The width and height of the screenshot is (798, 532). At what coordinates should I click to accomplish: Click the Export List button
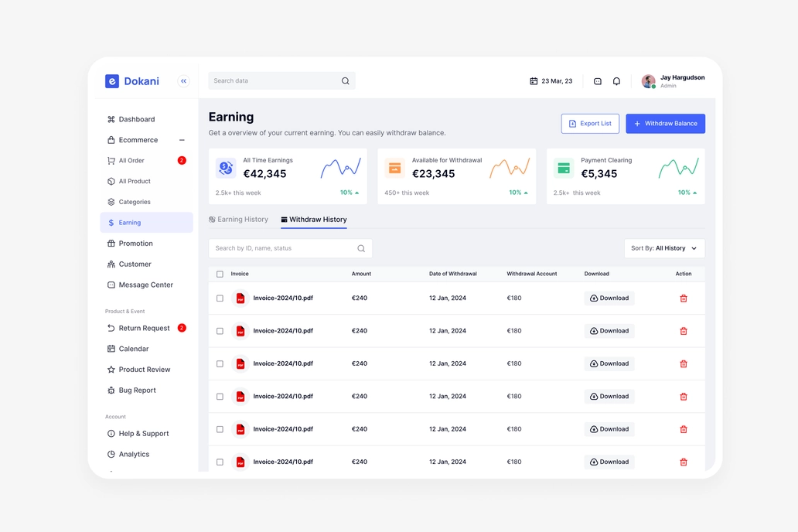tap(590, 124)
